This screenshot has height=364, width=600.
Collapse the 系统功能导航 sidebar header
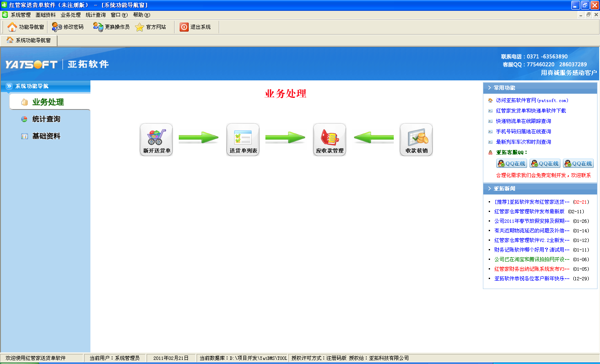click(9, 86)
